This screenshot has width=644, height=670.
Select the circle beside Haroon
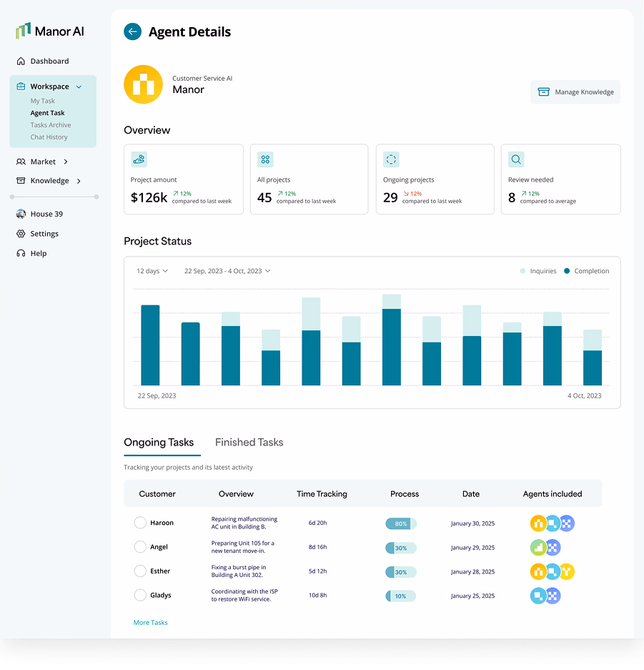point(140,523)
